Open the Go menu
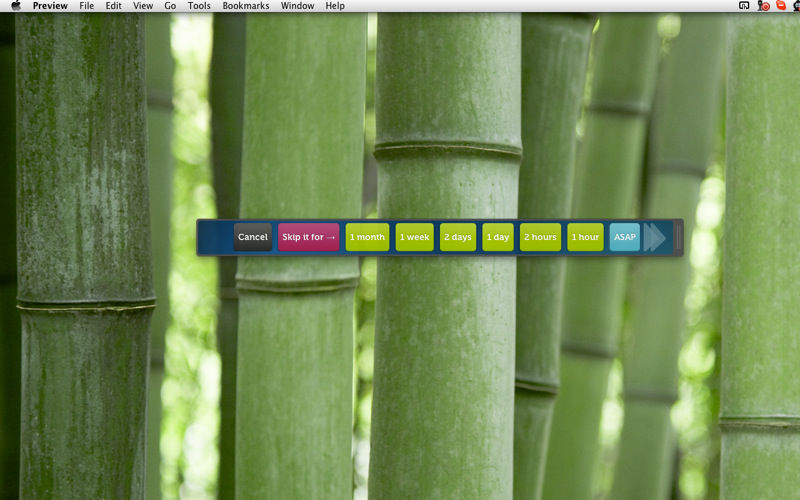The width and height of the screenshot is (800, 500). [x=170, y=6]
